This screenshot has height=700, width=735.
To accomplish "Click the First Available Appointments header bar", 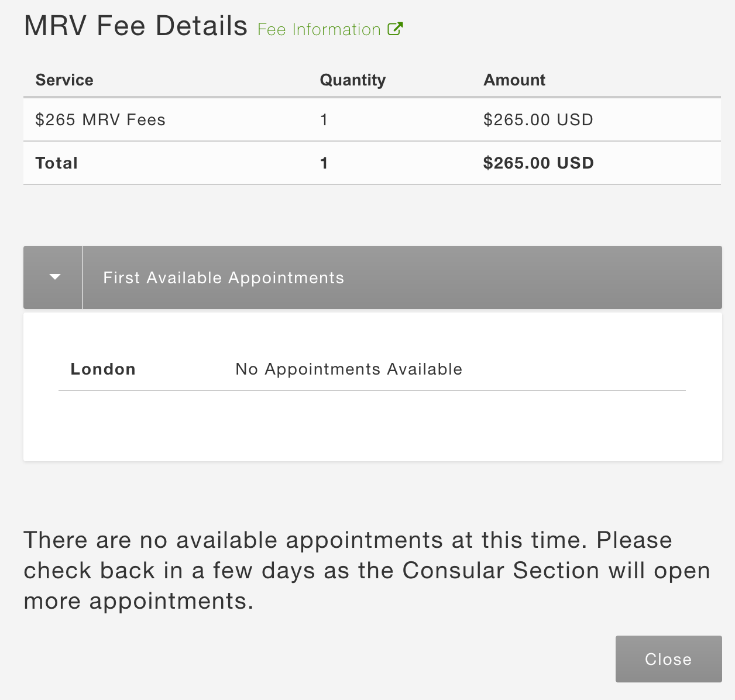I will click(401, 277).
